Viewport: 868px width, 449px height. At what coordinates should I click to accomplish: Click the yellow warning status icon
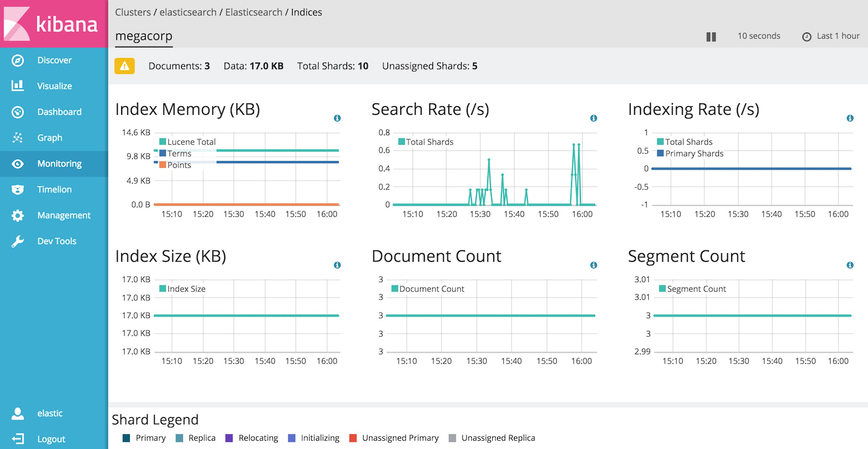pos(125,66)
